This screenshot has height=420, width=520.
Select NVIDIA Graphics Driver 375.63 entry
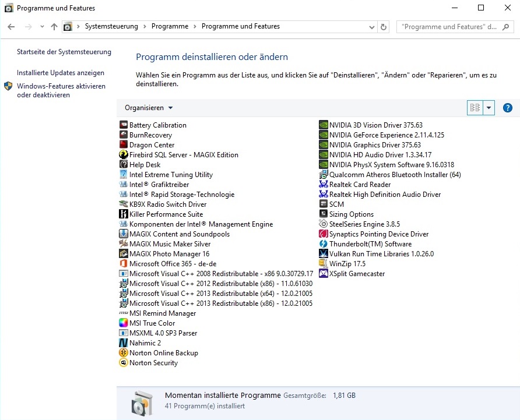(x=370, y=145)
